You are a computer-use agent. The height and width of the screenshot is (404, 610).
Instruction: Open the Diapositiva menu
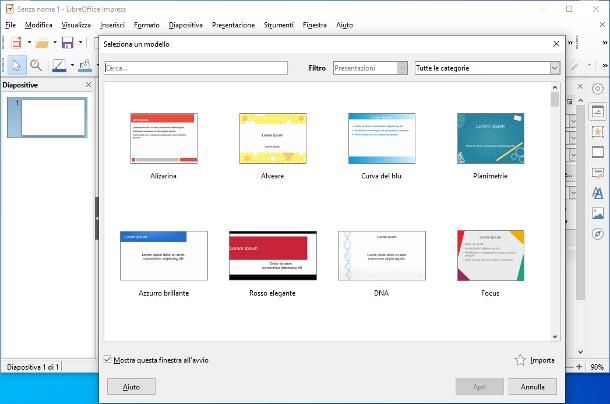(x=186, y=25)
